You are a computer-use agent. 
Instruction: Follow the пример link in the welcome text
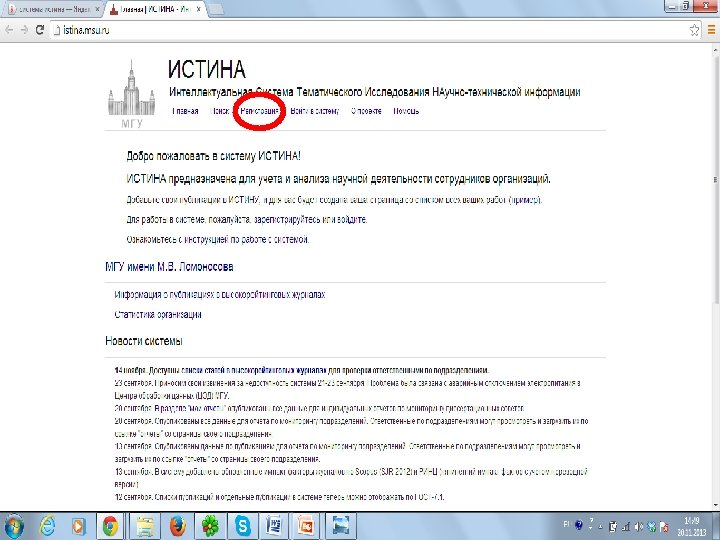pyautogui.click(x=525, y=200)
